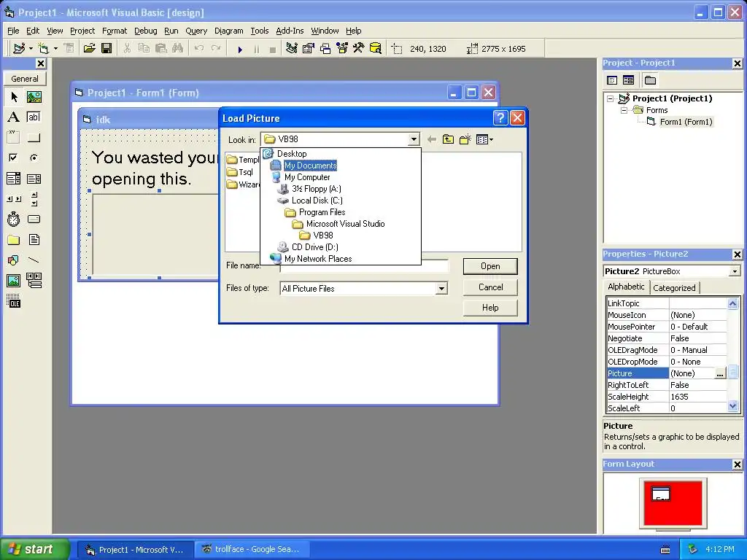Select the DriveListBox tool in toolbox
The image size is (747, 560).
click(34, 219)
